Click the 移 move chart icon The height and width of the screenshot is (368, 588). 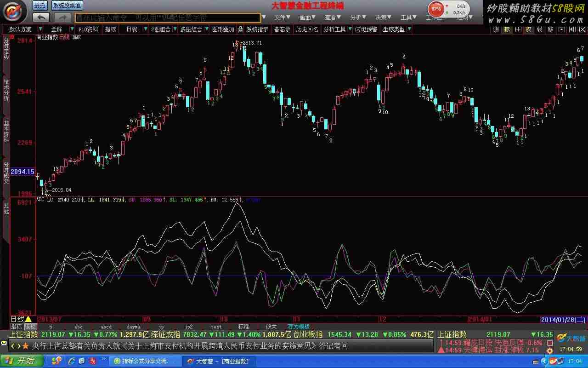tap(550, 29)
